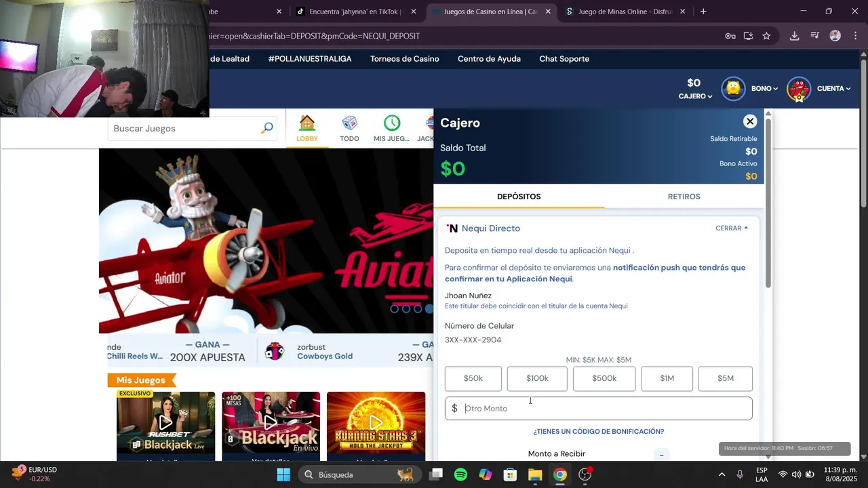Open #POLLANUESTRALIGA menu item
Image resolution: width=868 pixels, height=488 pixels.
(x=310, y=59)
